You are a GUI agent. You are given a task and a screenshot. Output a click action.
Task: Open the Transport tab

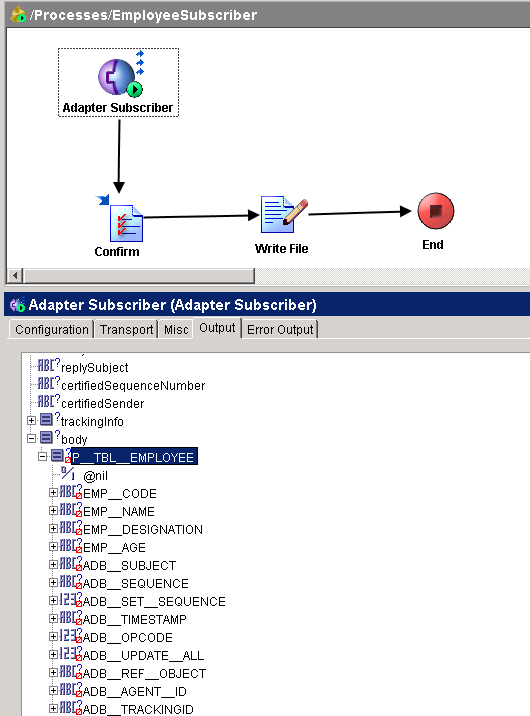tap(126, 329)
